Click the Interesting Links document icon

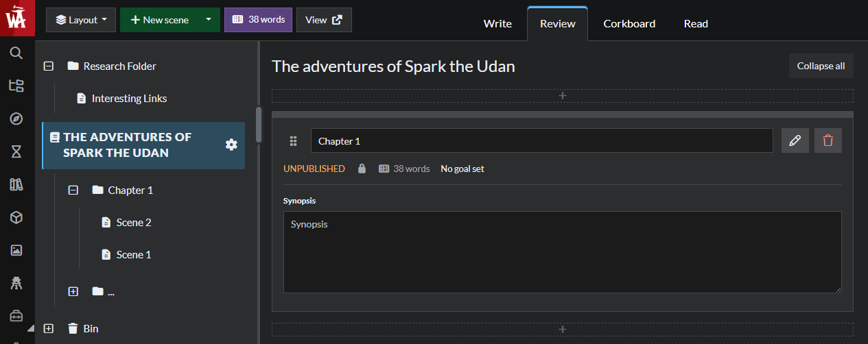(x=81, y=99)
